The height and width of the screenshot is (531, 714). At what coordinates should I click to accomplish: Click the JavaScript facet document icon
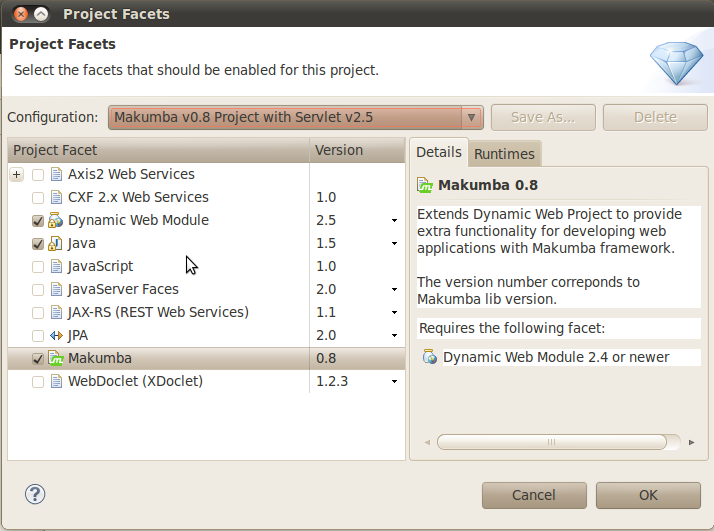[x=56, y=266]
